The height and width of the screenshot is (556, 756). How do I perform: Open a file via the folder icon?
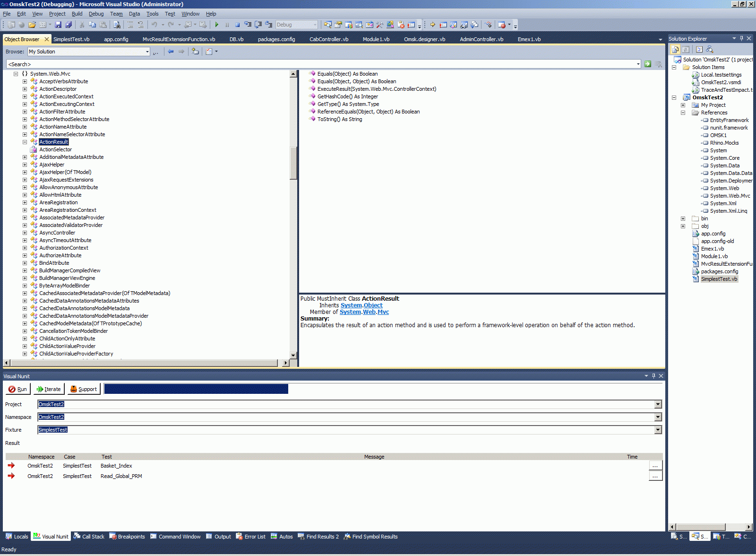point(32,25)
